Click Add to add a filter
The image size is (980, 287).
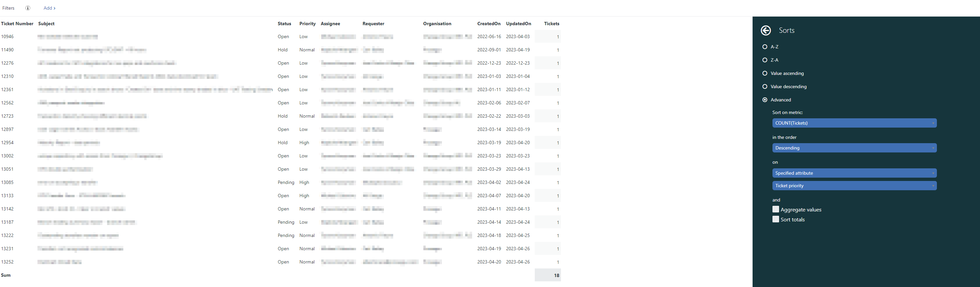(x=49, y=8)
